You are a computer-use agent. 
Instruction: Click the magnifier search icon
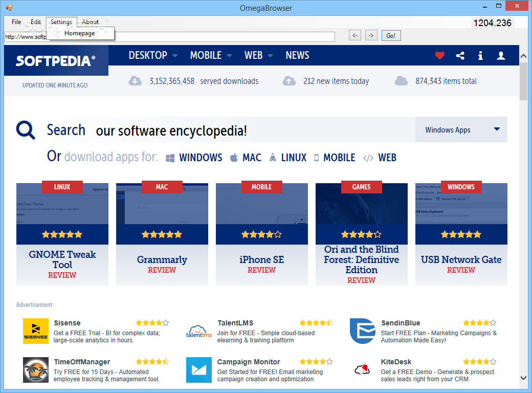pos(26,130)
